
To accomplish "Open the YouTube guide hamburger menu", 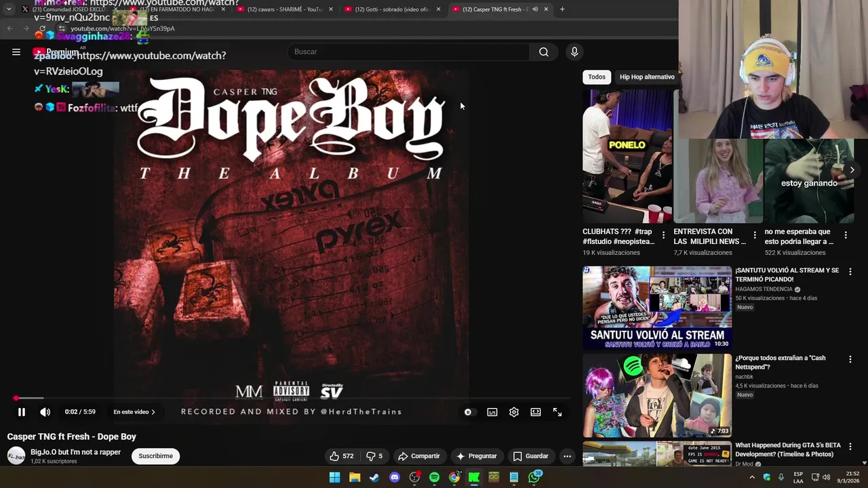I will coord(16,52).
